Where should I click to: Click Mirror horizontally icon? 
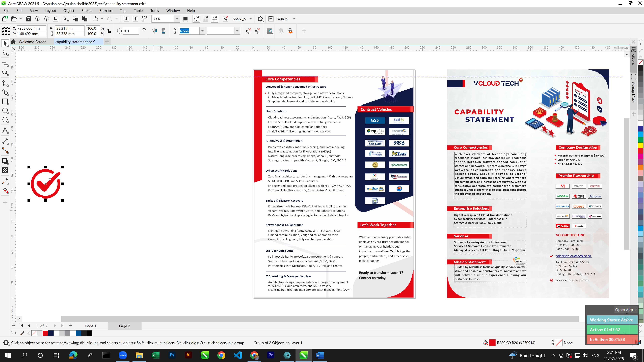point(154,31)
